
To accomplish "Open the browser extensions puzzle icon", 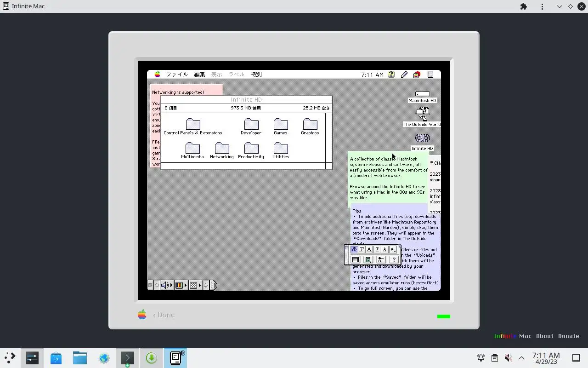I will [523, 6].
